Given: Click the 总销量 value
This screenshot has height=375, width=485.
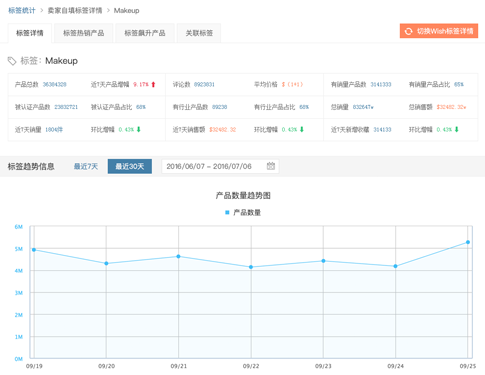Looking at the screenshot, I should [x=363, y=107].
